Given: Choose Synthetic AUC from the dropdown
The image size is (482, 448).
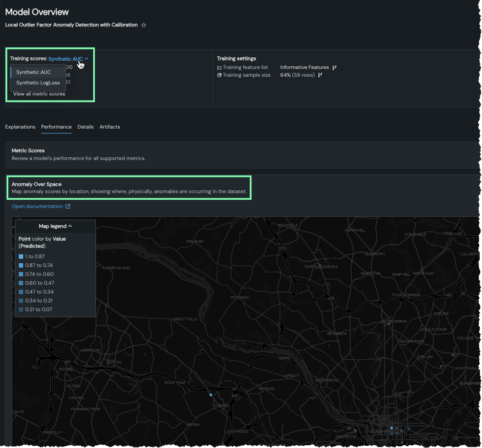Looking at the screenshot, I should 33,72.
